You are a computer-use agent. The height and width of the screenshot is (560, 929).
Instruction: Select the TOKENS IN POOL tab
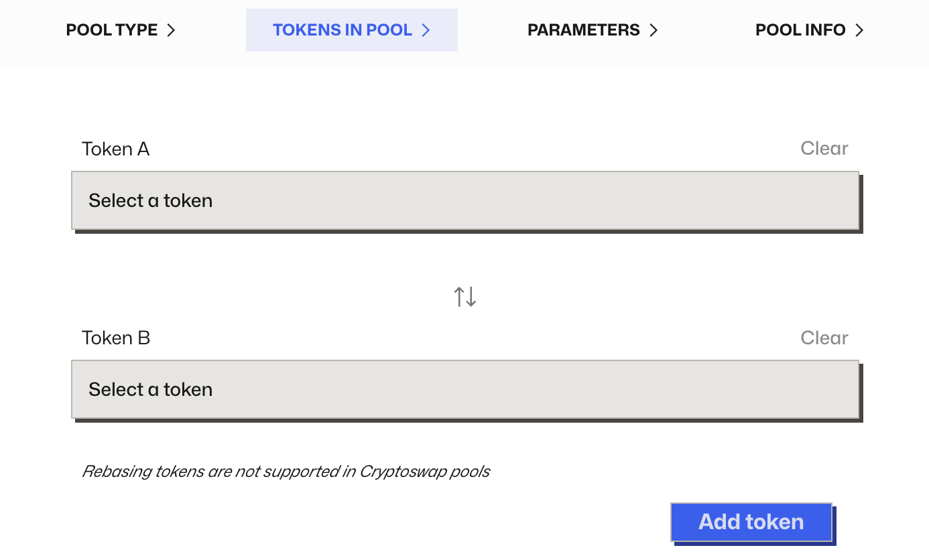[x=343, y=30]
